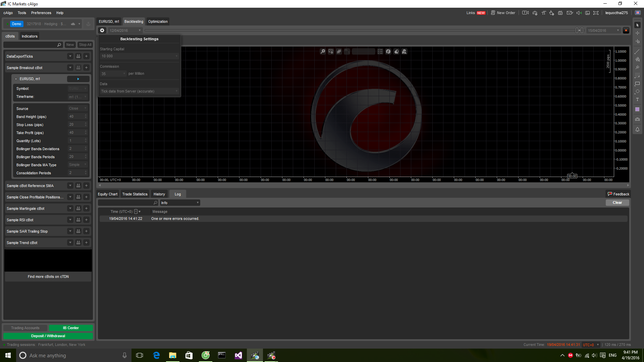The image size is (644, 362).
Task: Open the Bollinger Bands MA Type dropdown
Action: coord(77,165)
